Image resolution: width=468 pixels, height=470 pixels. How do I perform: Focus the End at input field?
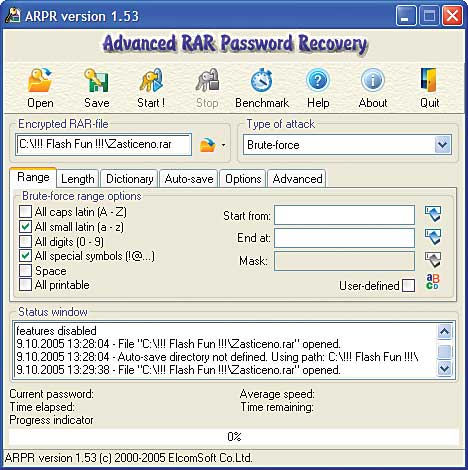[x=344, y=238]
